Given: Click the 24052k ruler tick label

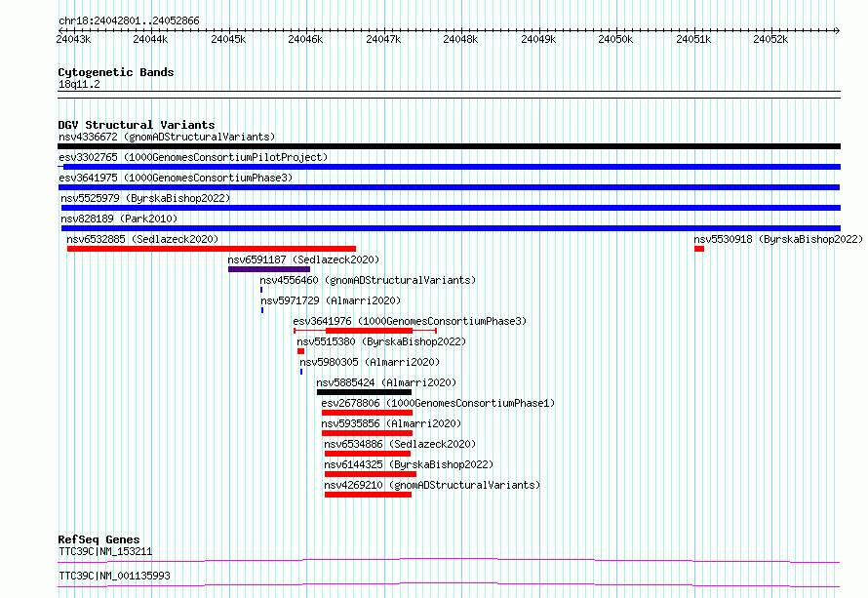Looking at the screenshot, I should pos(770,39).
